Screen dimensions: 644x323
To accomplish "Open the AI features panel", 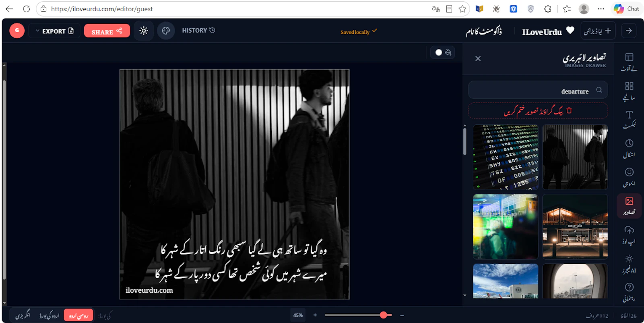I will pos(629,264).
